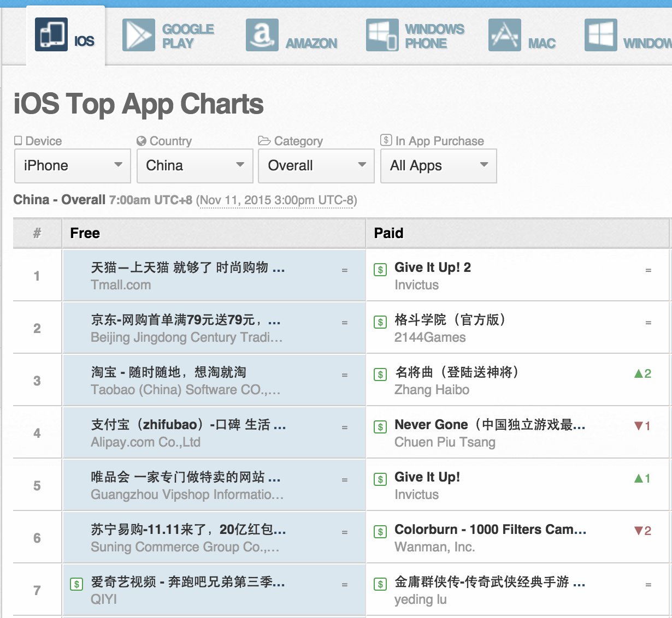Open the Give It Up! paid app at rank 5

coord(427,477)
